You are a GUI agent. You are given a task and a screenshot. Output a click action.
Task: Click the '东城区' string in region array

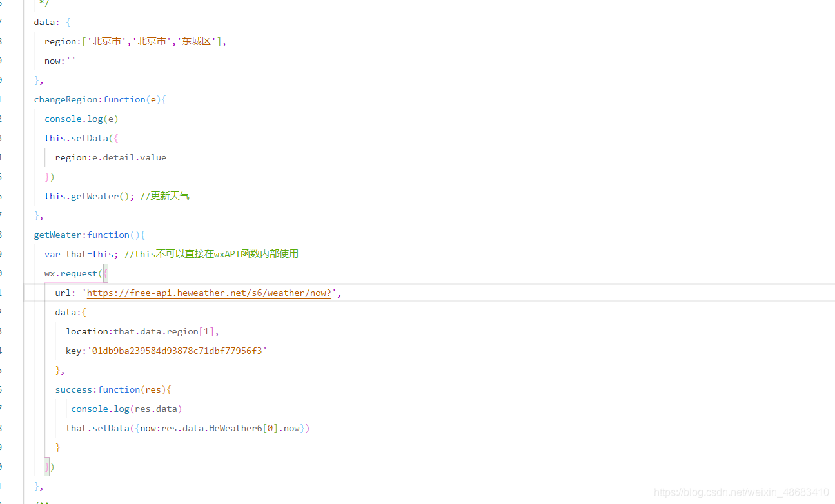197,41
